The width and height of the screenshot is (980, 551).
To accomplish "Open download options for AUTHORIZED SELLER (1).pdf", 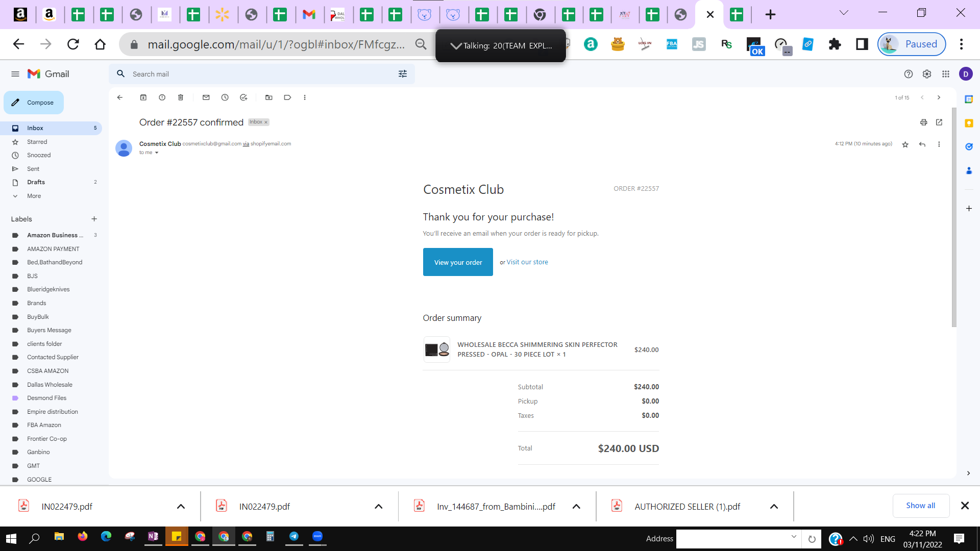I will (x=774, y=507).
